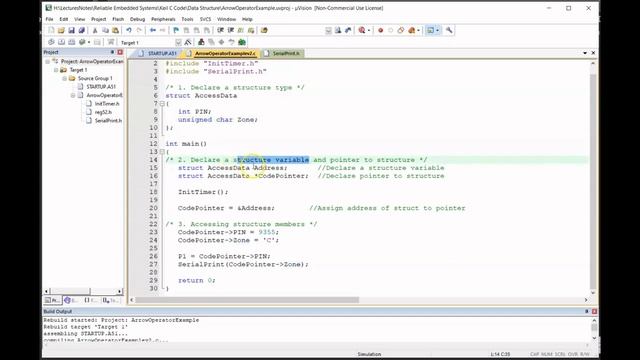Click the Save All icon
Screen dimensions: 640x360
(82, 30)
